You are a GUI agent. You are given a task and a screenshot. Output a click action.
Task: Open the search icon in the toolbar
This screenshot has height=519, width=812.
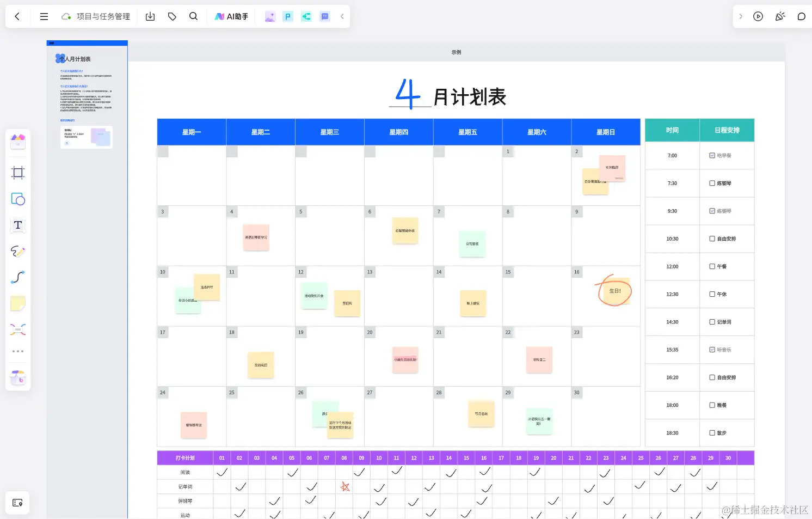click(x=193, y=16)
